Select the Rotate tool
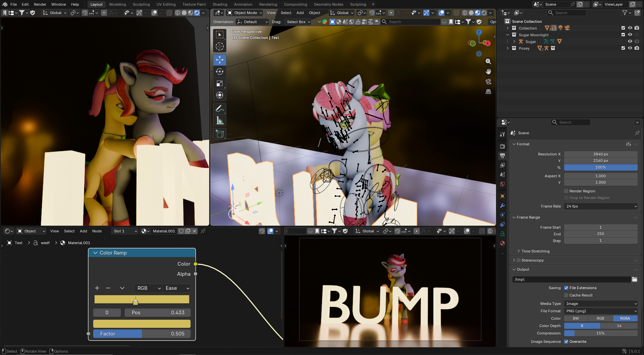The image size is (644, 355). pos(220,72)
